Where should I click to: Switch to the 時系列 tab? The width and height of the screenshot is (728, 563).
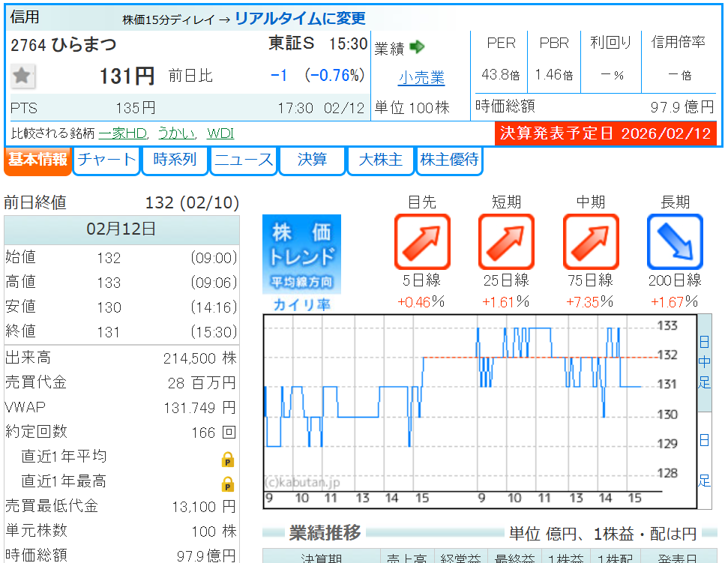coord(175,160)
